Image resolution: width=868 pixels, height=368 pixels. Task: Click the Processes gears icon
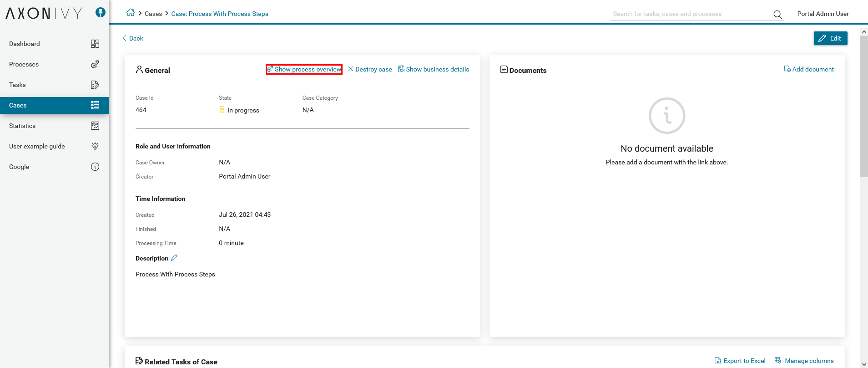click(95, 64)
